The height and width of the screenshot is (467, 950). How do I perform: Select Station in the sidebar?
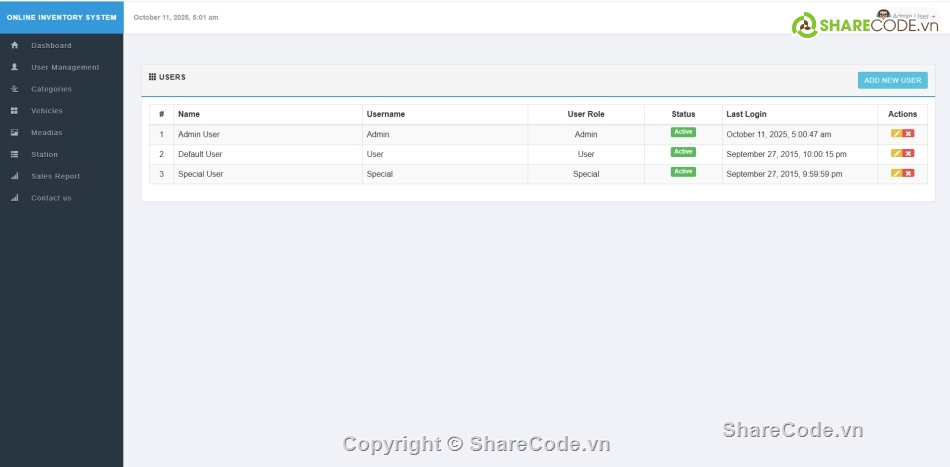(x=44, y=154)
